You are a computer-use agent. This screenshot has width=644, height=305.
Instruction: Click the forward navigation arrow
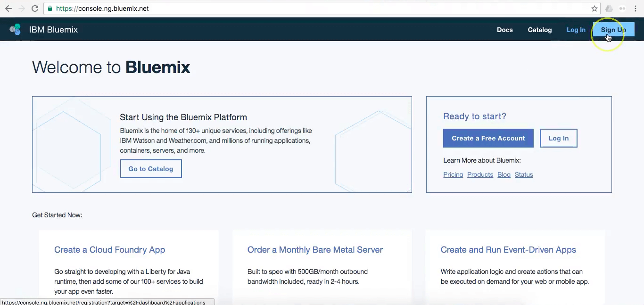click(x=21, y=8)
